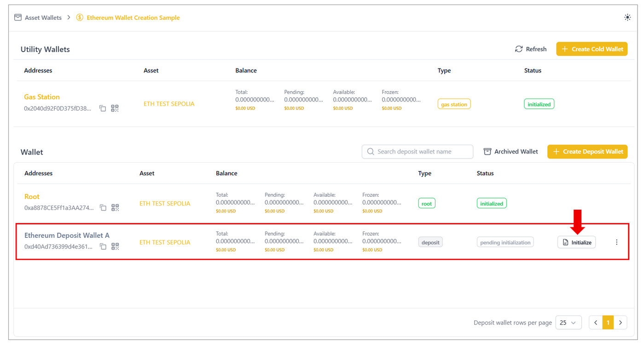Open Archived Wallet list

point(511,152)
